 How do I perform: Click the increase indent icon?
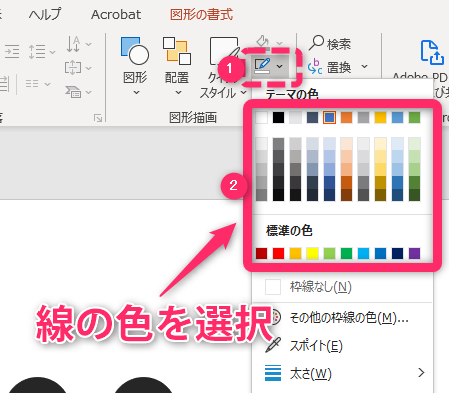point(12,52)
